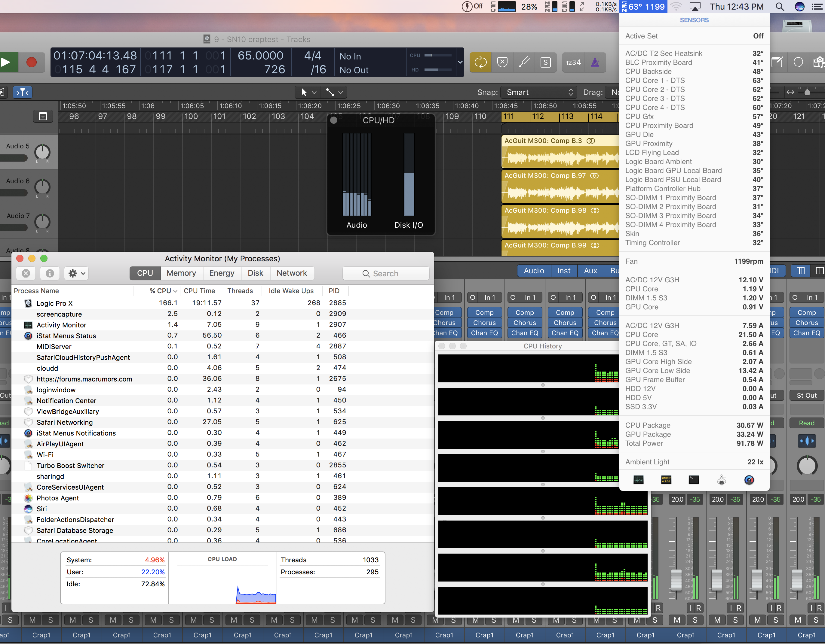Expand the LCD display mode arrow
Image resolution: width=825 pixels, height=644 pixels.
click(460, 62)
